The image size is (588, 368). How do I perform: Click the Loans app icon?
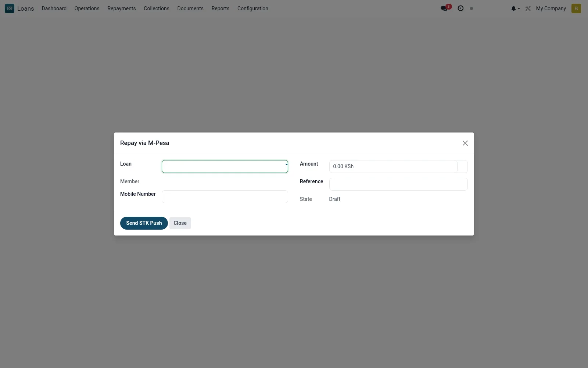point(10,8)
